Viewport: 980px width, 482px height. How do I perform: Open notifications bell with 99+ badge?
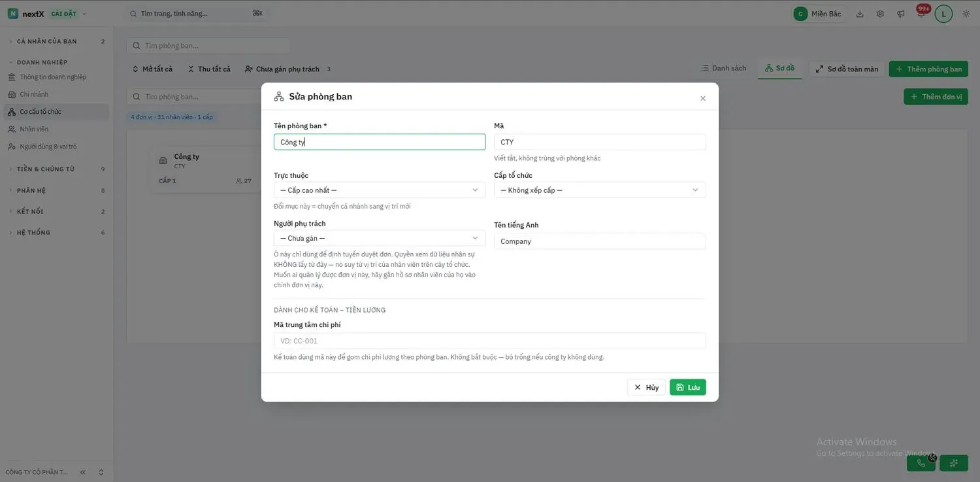921,12
